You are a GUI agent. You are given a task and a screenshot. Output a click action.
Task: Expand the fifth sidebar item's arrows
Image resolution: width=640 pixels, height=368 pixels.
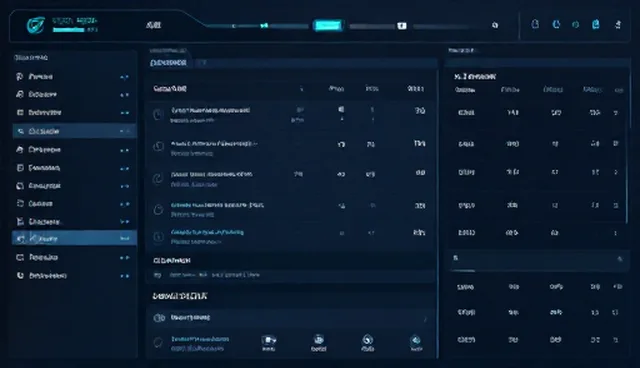(124, 151)
